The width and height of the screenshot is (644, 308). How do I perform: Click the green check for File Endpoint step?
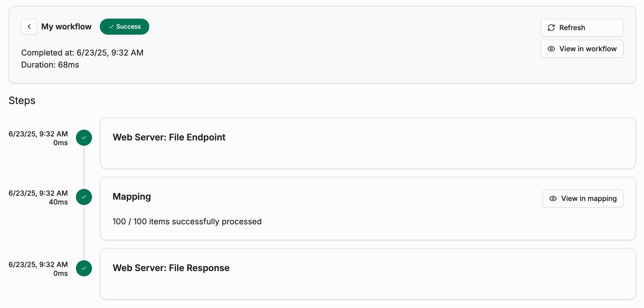(x=84, y=138)
